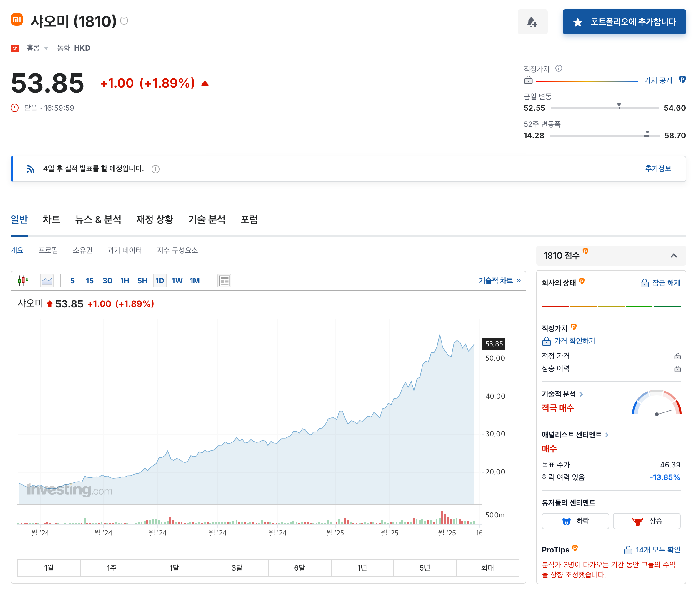
Task: Vote 상승 bullish sentiment
Action: coord(646,521)
